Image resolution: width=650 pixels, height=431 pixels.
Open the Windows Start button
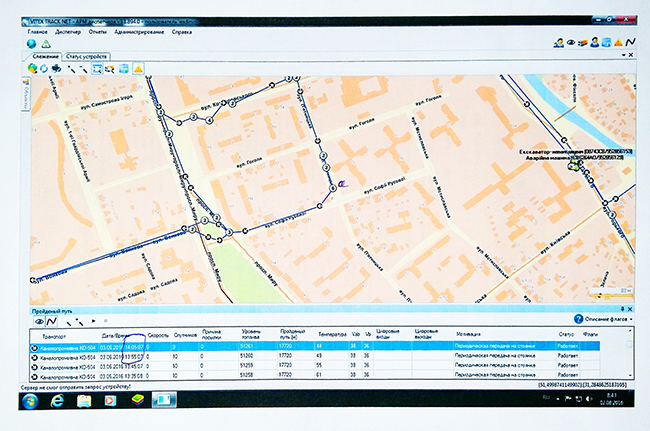[x=28, y=400]
